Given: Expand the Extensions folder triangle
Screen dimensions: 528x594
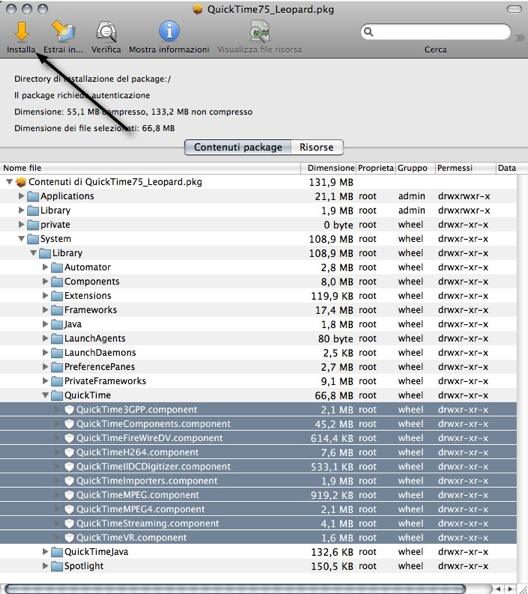Looking at the screenshot, I should [x=45, y=295].
